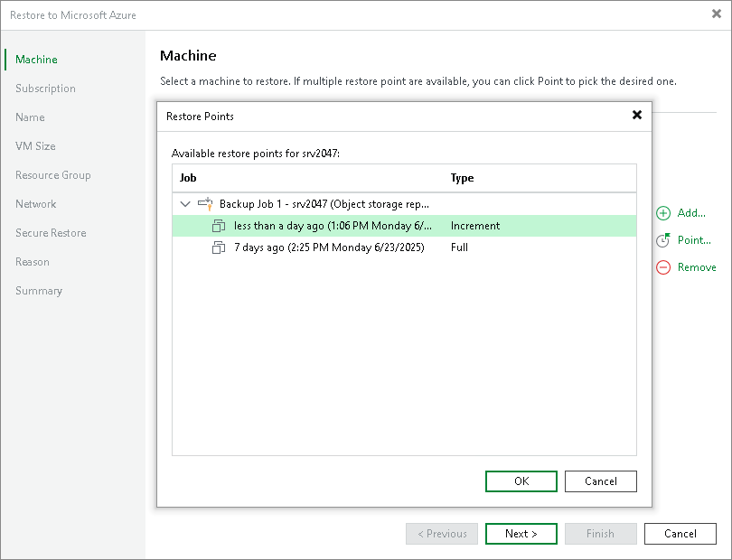The image size is (732, 560).
Task: Cancel the Restore to Microsoft Azure wizard
Action: click(x=680, y=534)
